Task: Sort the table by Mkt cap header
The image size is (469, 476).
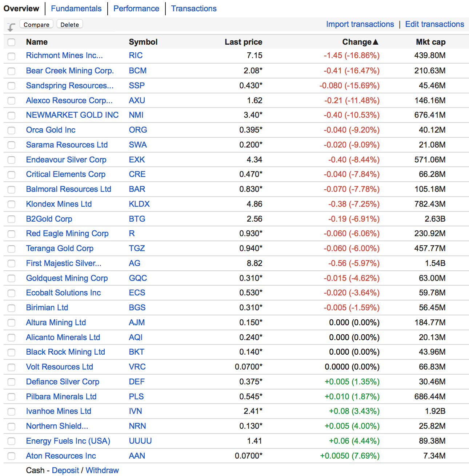Action: 430,42
